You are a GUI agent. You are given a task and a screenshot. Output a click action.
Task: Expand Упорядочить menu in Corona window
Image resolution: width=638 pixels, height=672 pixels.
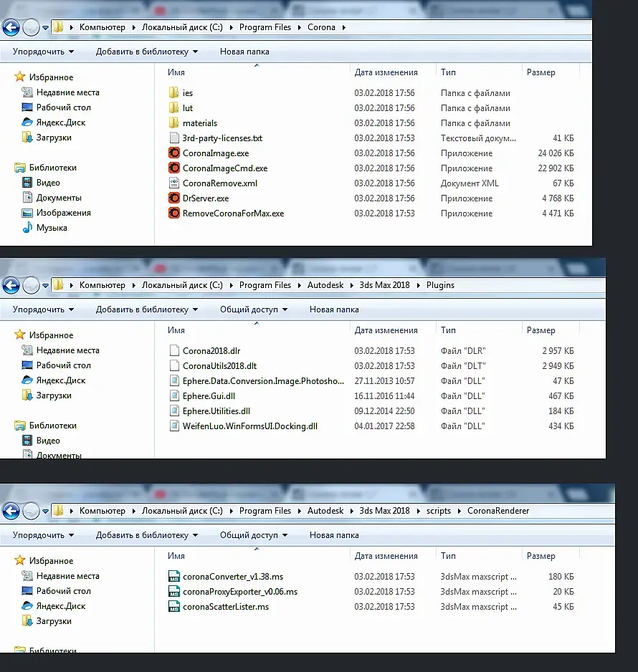click(x=43, y=52)
